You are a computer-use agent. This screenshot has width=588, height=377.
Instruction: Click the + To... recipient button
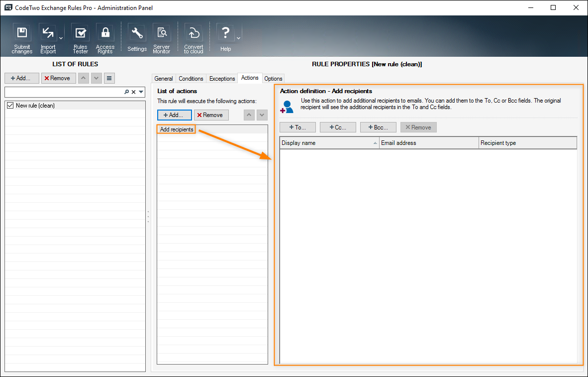298,127
